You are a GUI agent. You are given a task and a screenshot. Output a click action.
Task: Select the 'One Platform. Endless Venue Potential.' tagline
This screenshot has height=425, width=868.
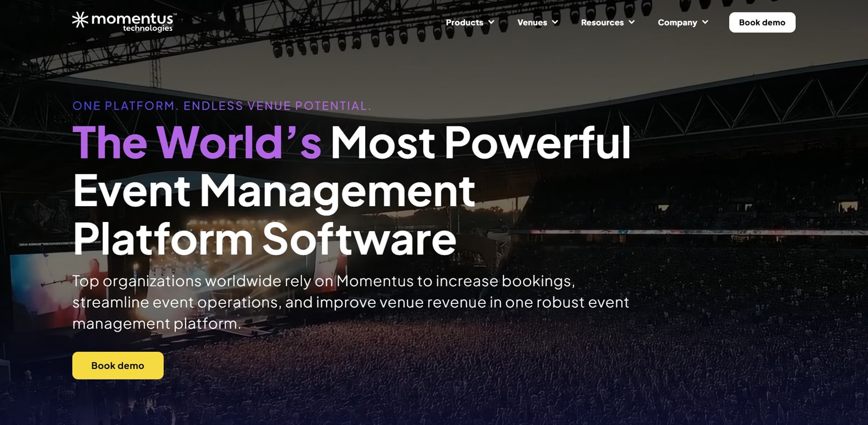pyautogui.click(x=222, y=106)
